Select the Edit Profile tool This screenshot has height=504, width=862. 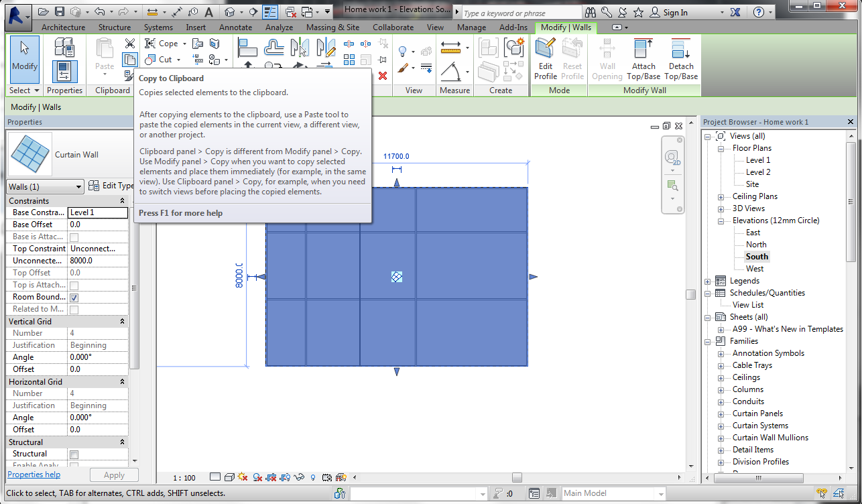[x=545, y=57]
